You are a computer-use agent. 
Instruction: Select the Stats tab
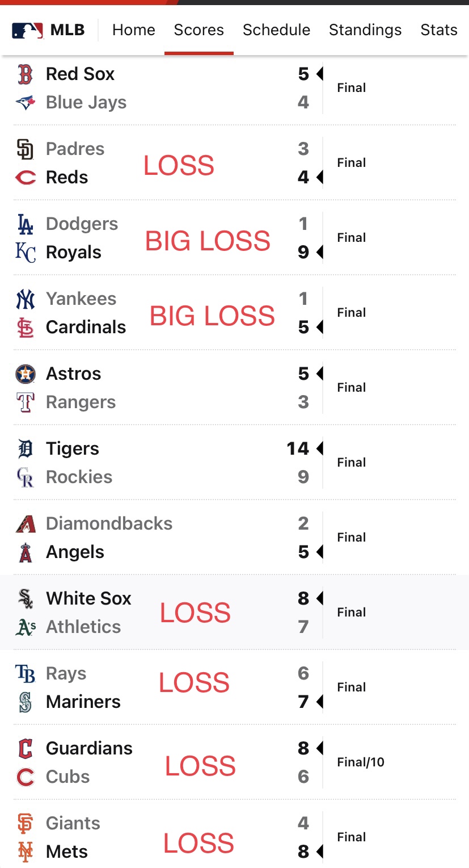click(439, 30)
